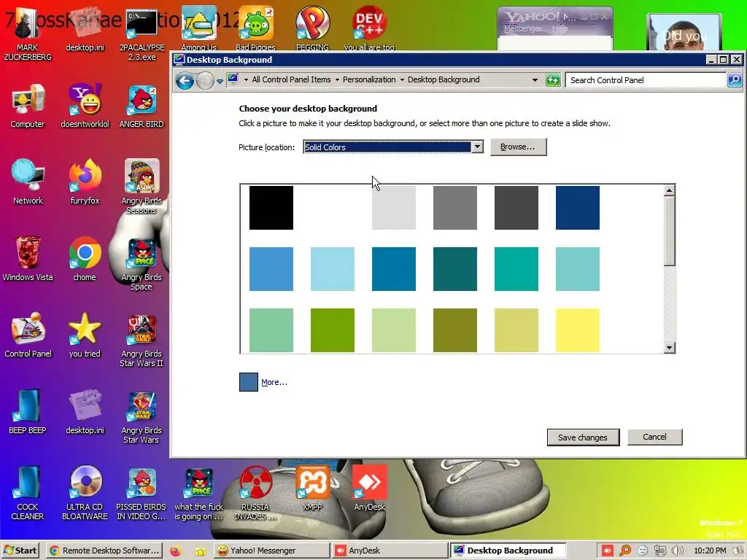Expand the Desktop Background breadcrumb arrow

[402, 80]
